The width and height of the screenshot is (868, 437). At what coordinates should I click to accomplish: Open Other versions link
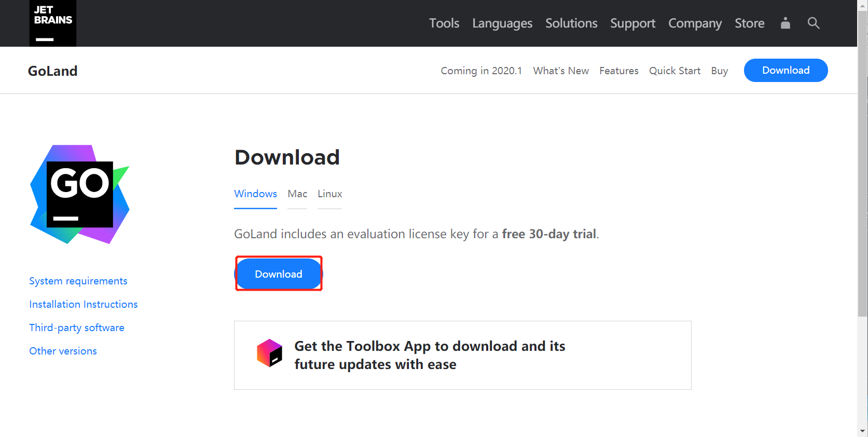63,351
